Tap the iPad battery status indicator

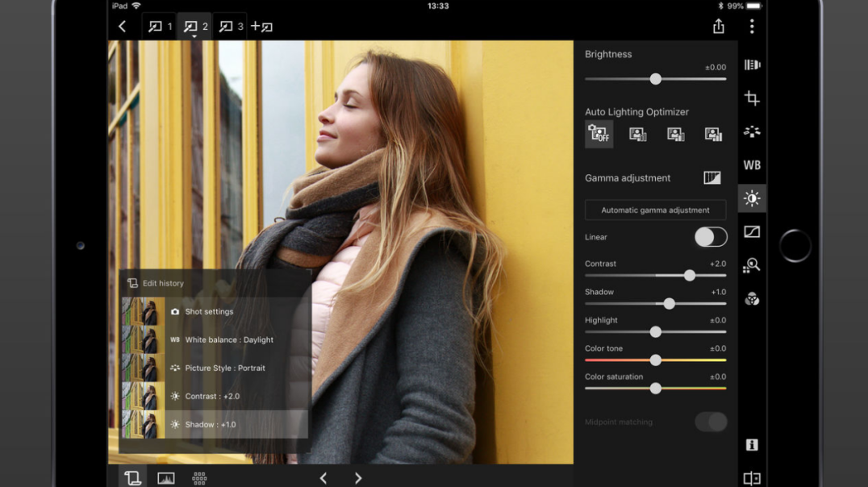(754, 6)
